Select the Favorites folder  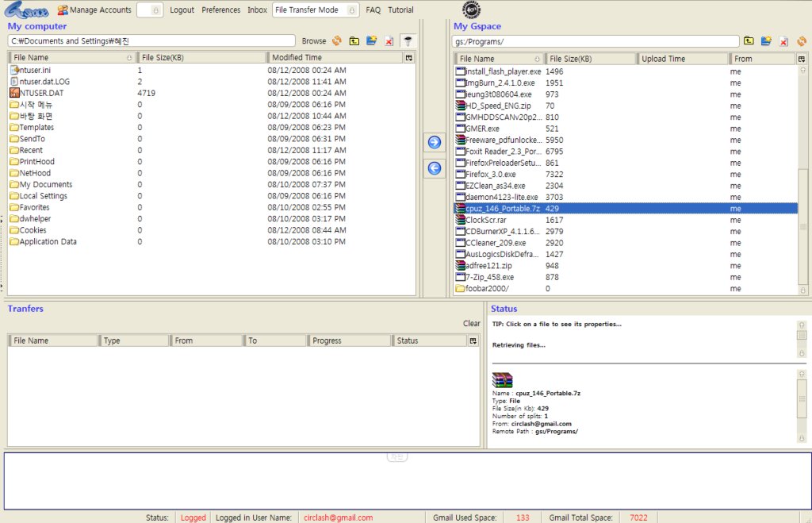coord(211,207)
